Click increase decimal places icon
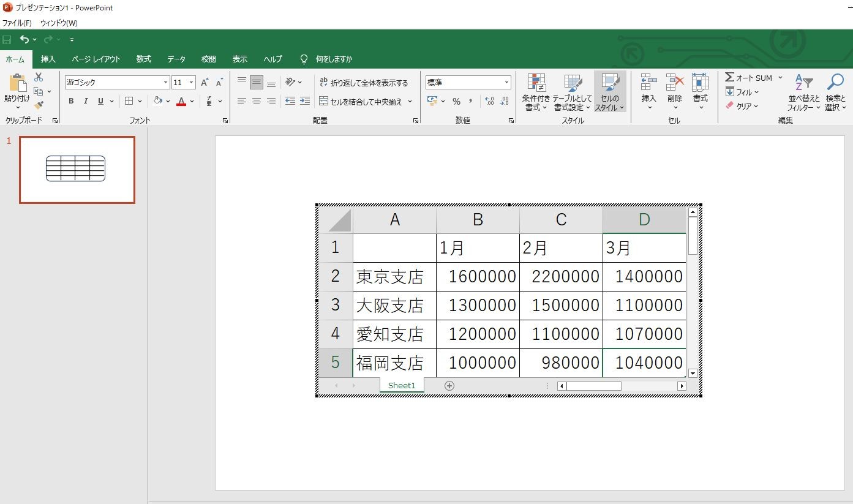 coord(489,101)
